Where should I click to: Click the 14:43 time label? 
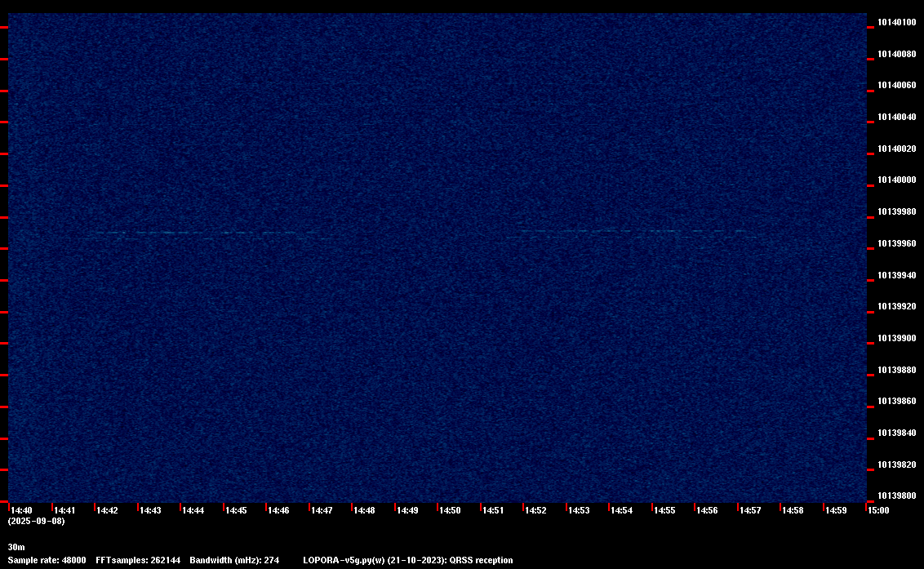[x=150, y=510]
